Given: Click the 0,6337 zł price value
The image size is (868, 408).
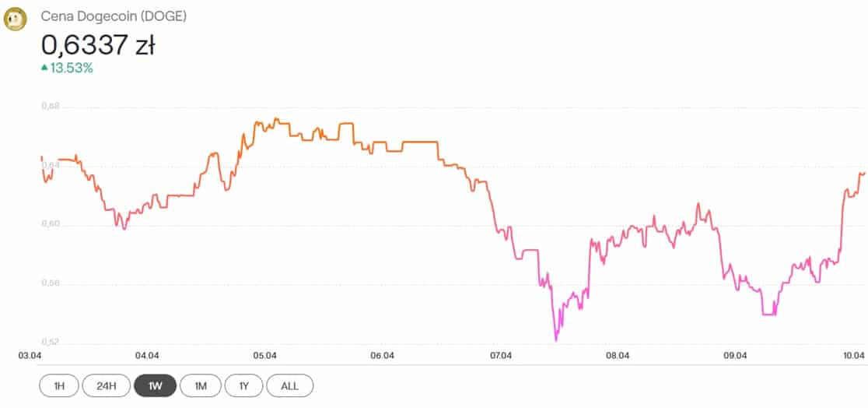Looking at the screenshot, I should (98, 45).
